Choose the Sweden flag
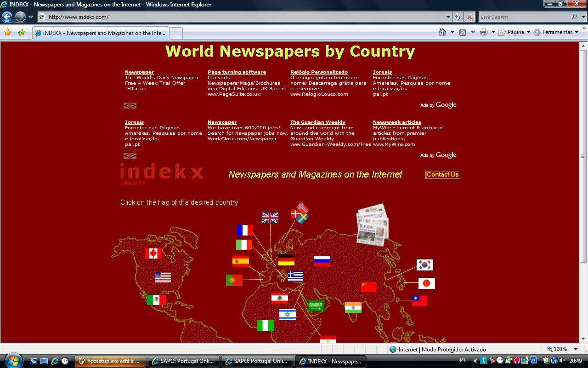The image size is (588, 368). click(302, 219)
